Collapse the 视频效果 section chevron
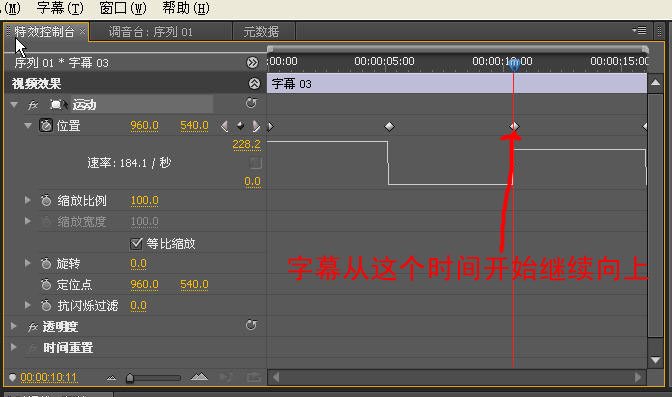The height and width of the screenshot is (397, 672). tap(254, 84)
